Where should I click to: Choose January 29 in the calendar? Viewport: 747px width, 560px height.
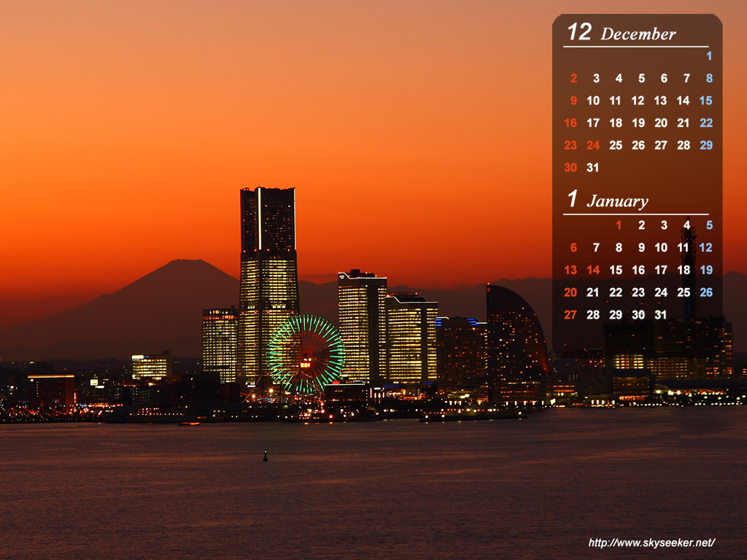click(616, 315)
